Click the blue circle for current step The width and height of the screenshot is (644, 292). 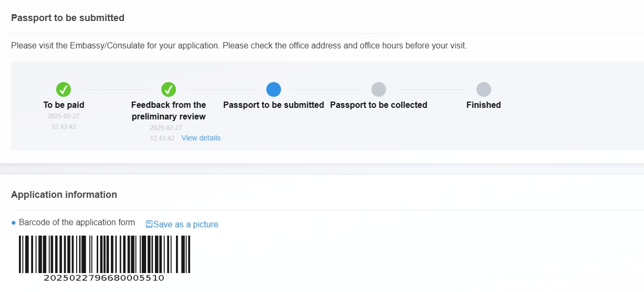click(x=274, y=89)
